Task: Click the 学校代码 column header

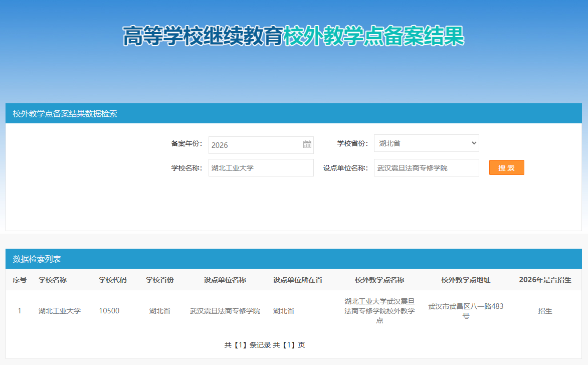Action: click(112, 280)
